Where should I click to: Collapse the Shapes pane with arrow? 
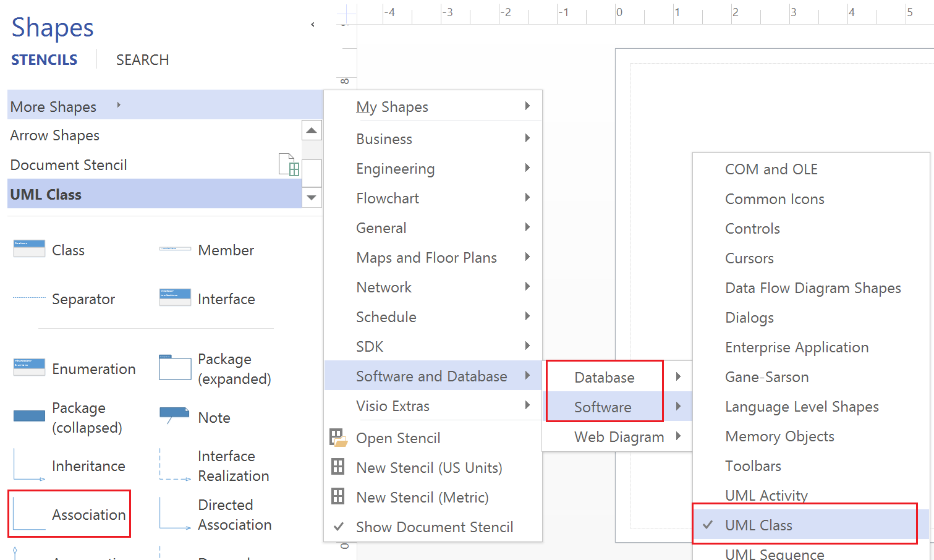click(x=313, y=25)
